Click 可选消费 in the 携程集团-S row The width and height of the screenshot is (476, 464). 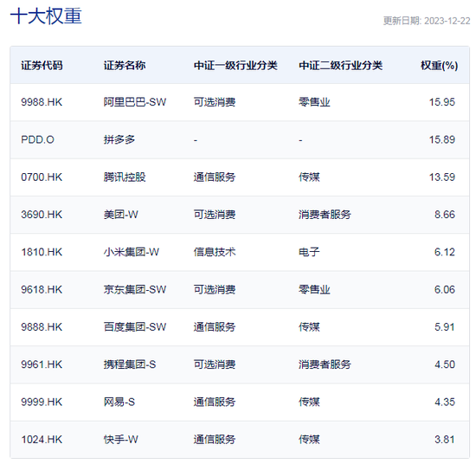[215, 364]
